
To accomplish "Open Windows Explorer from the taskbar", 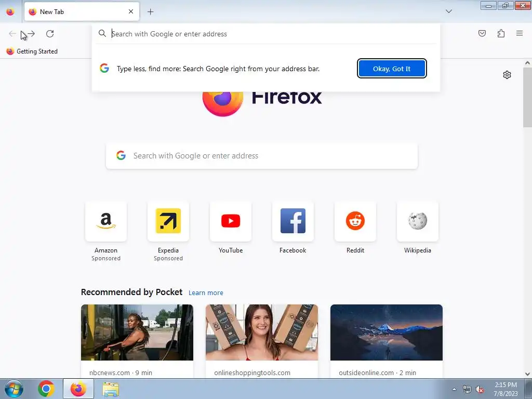I will pyautogui.click(x=111, y=389).
